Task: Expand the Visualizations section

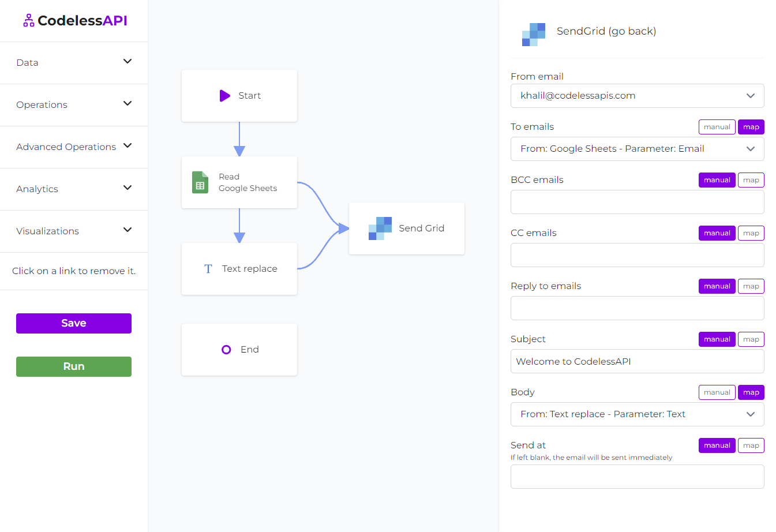Action: [x=128, y=230]
